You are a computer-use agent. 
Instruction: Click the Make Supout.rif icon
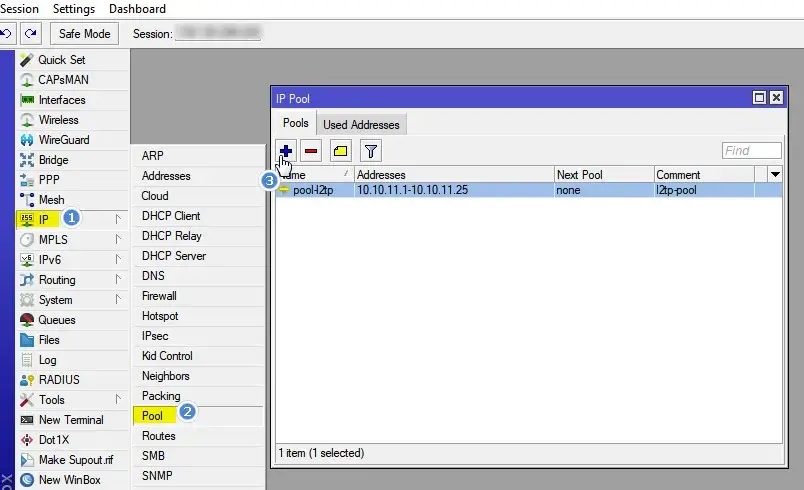point(27,460)
